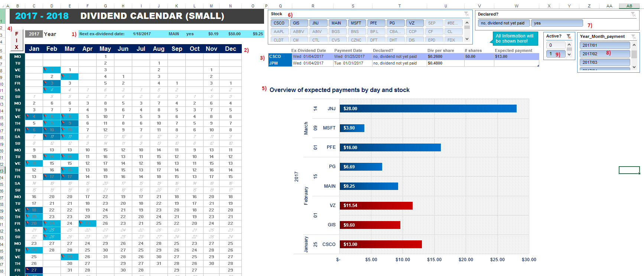Toggle CSCO in the Stock slicer
Viewport: 644px width, 276px height.
tap(280, 23)
